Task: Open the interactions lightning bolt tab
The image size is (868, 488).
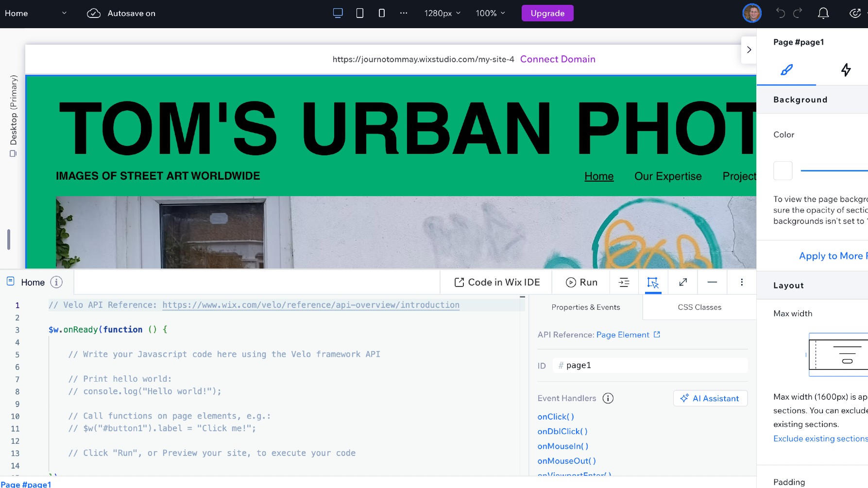Action: 846,70
